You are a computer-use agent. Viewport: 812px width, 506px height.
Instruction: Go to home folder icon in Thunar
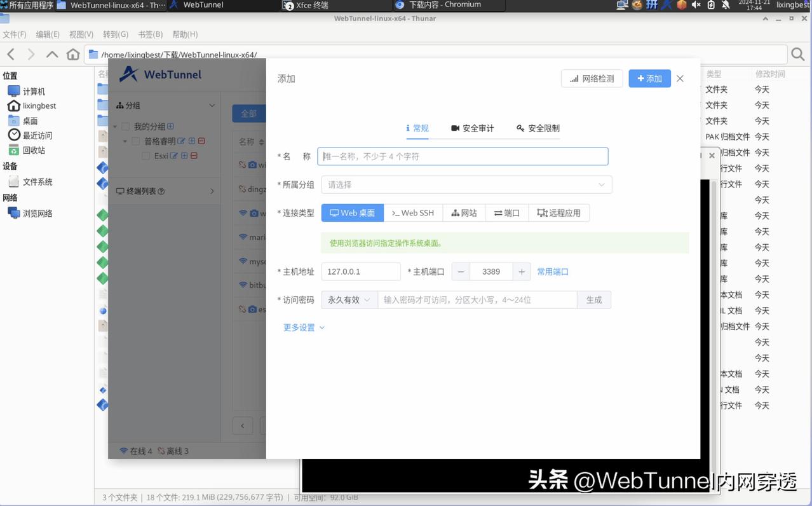pyautogui.click(x=73, y=55)
